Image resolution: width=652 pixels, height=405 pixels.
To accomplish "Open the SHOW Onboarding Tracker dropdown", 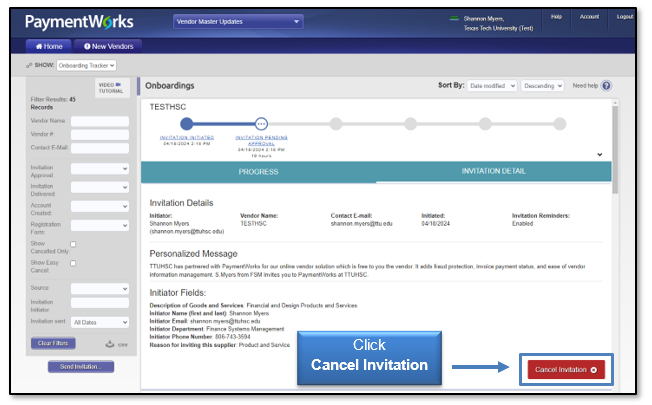I will (86, 65).
